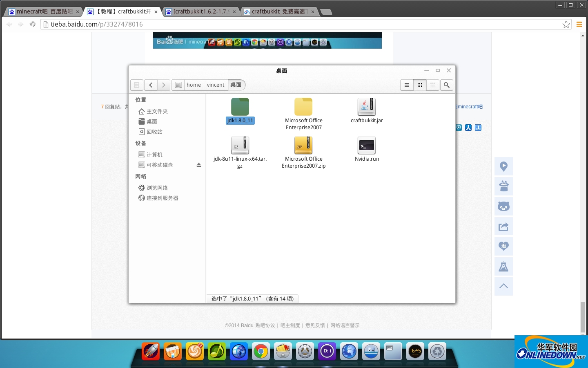Open the 16:45 clock app in the dock
The image size is (588, 368).
415,351
